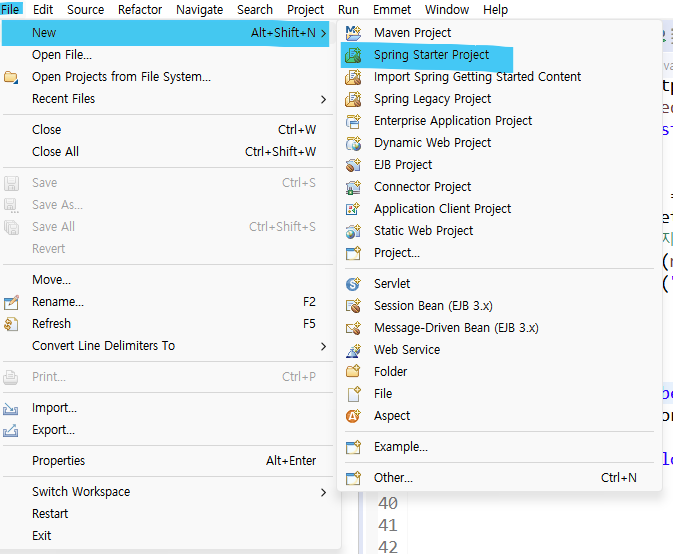This screenshot has width=673, height=554.
Task: Click line number 41 in editor gutter
Action: pos(388,525)
